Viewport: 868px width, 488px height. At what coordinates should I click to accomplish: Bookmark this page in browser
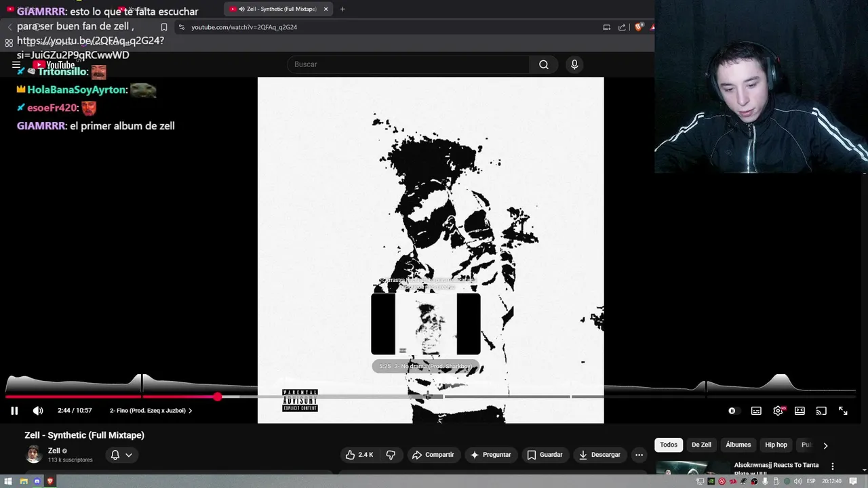click(163, 27)
